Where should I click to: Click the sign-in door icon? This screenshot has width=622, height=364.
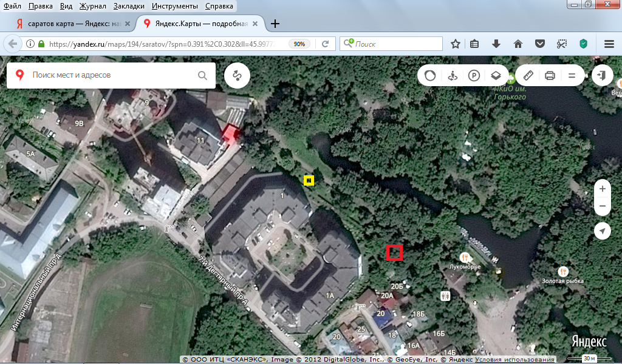tap(602, 75)
